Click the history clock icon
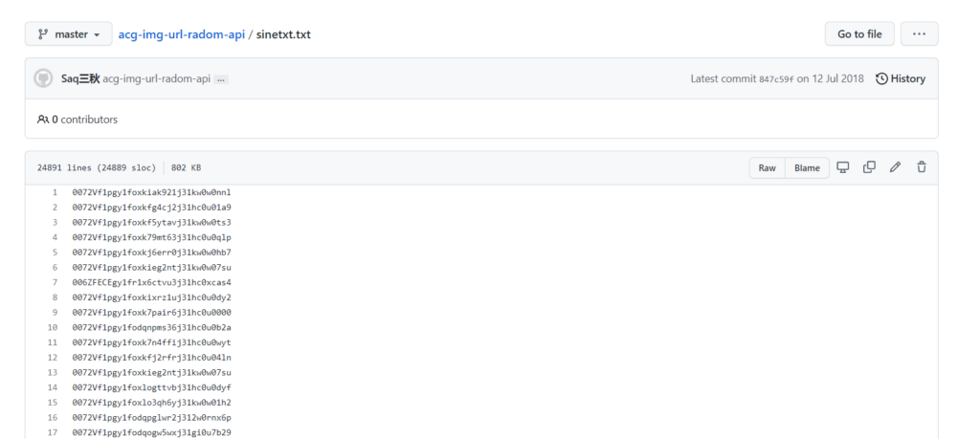 point(881,78)
